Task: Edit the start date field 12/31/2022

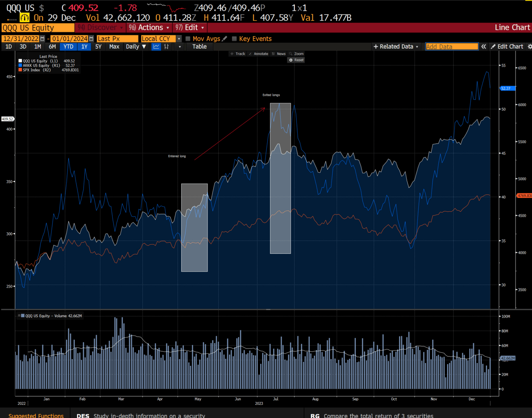Action: click(x=21, y=39)
